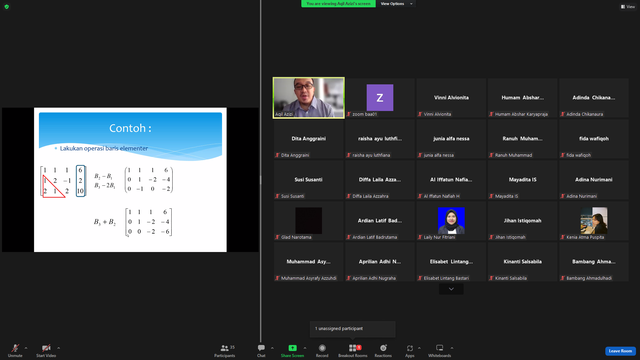Expand chat options arrow beside Chat
This screenshot has width=640, height=360.
(272, 348)
